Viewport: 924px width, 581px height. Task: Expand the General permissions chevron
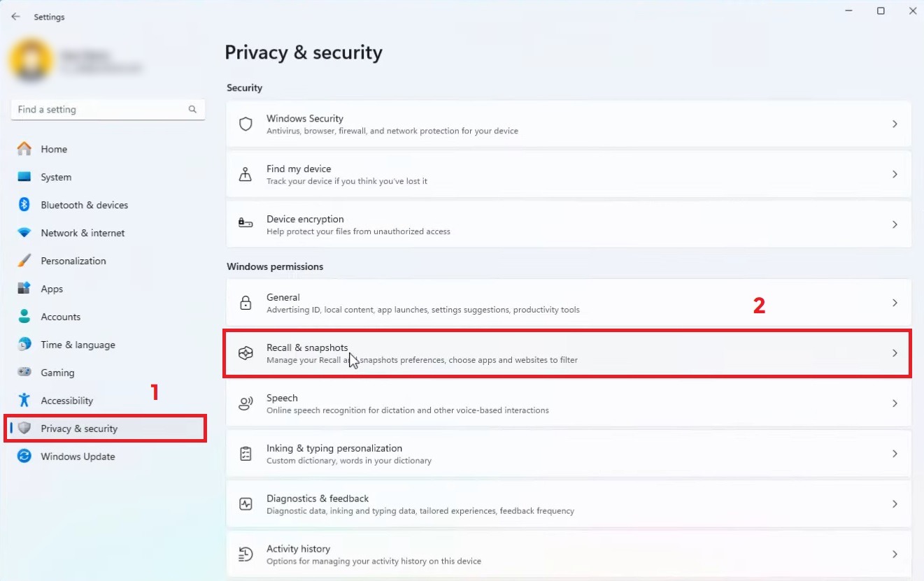(895, 303)
